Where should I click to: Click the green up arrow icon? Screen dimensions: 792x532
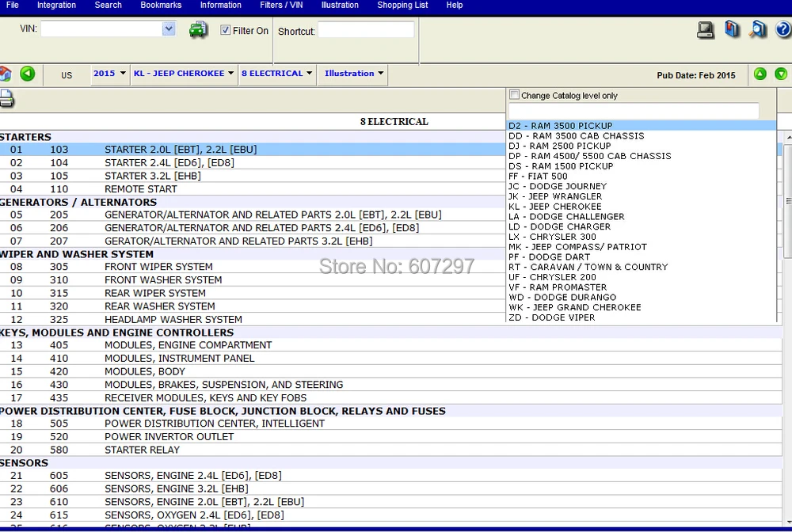click(760, 74)
